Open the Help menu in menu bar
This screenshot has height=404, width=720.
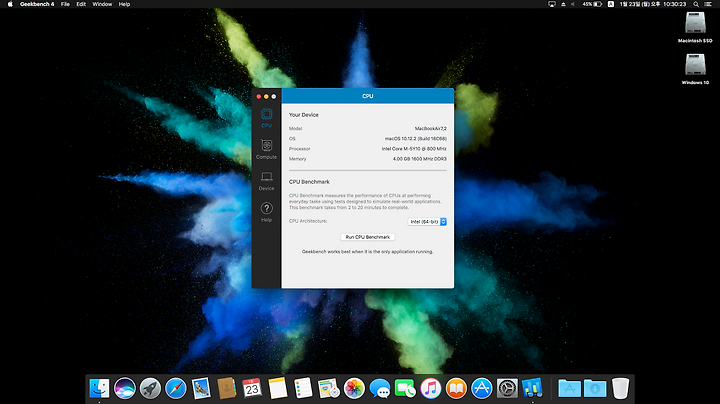pos(124,4)
